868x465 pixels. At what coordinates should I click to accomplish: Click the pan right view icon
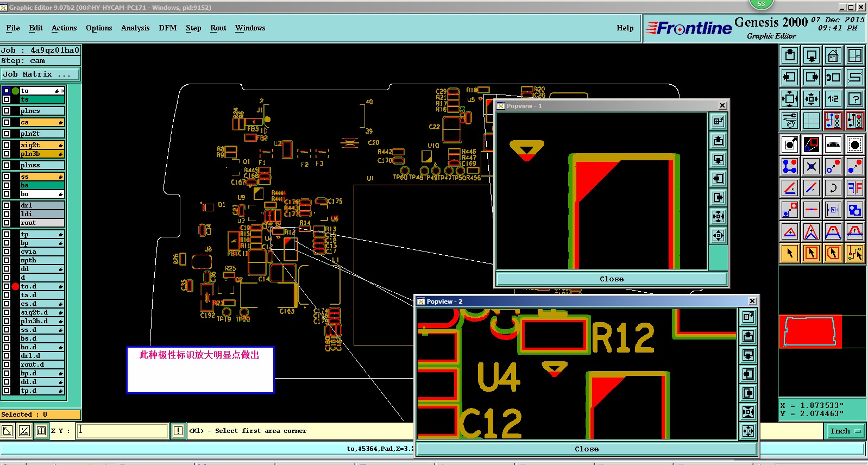tap(812, 77)
